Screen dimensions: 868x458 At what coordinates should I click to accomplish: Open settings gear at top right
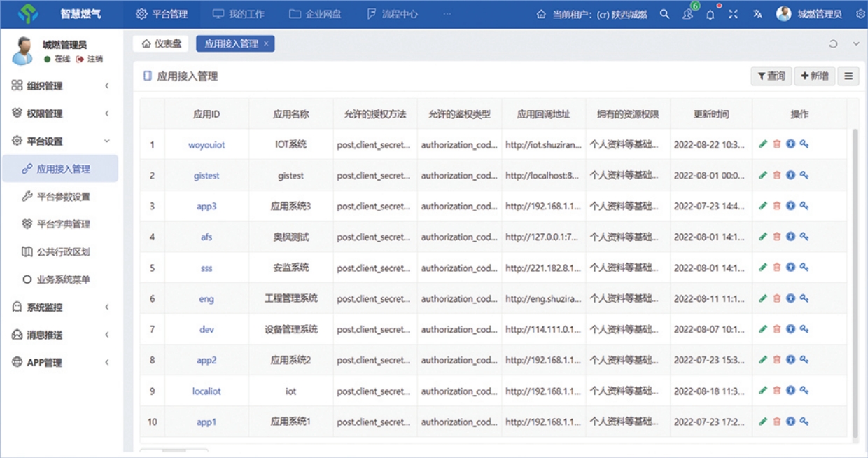click(860, 14)
